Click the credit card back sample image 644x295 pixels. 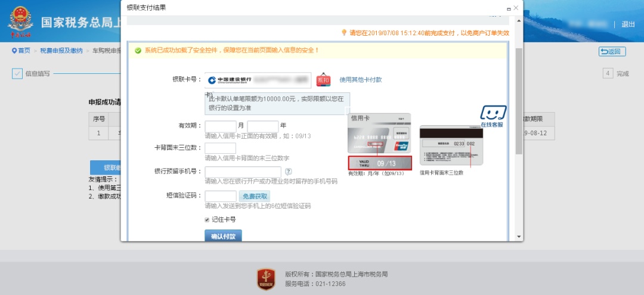(451, 145)
